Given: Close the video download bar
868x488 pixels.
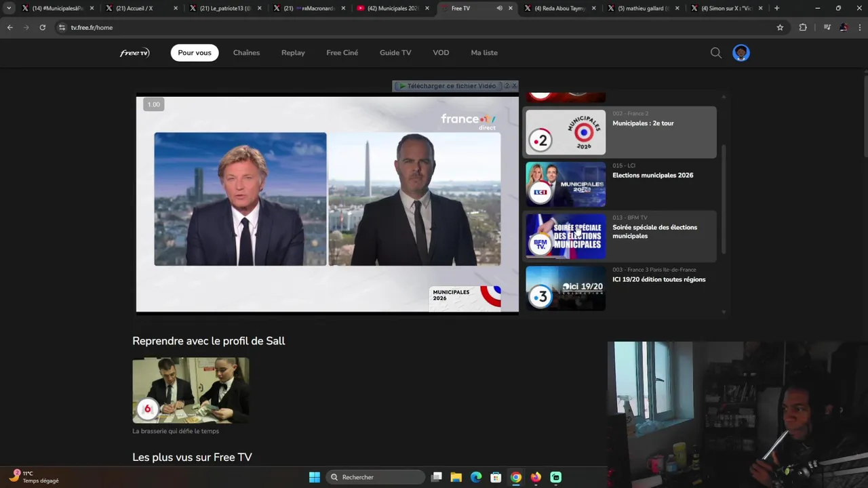Looking at the screenshot, I should [x=514, y=85].
